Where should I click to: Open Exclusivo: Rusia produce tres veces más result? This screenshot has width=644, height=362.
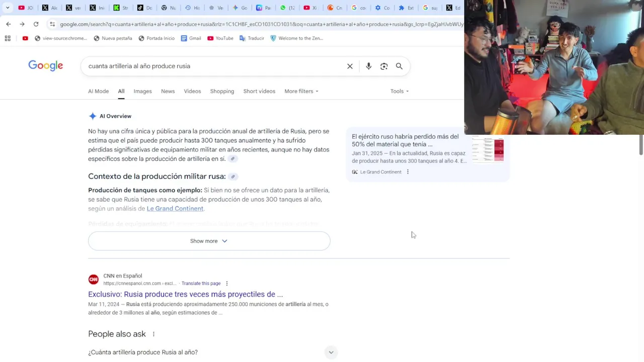pos(185,294)
